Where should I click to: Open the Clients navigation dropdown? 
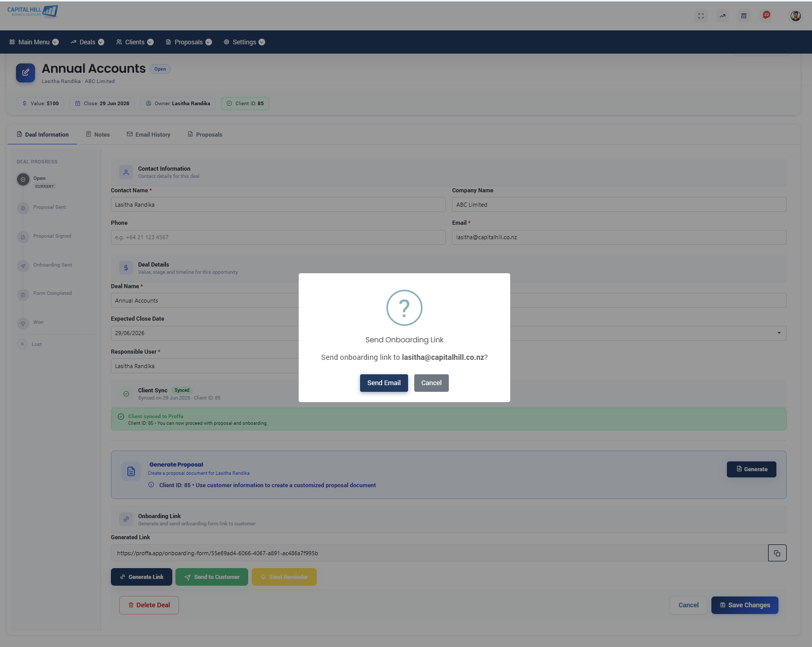click(135, 42)
